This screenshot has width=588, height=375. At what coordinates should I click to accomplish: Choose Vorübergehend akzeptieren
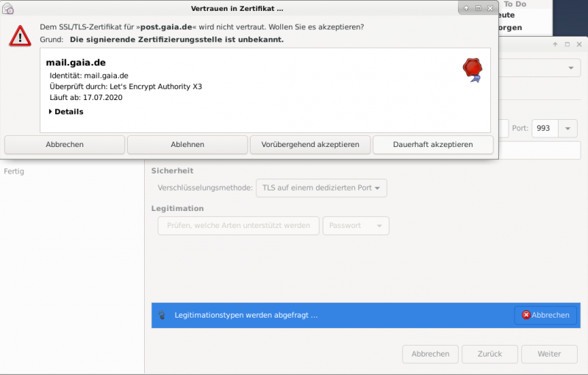310,145
